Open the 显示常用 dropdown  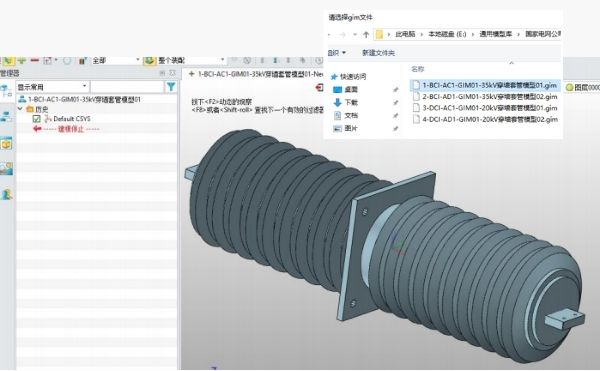click(52, 87)
